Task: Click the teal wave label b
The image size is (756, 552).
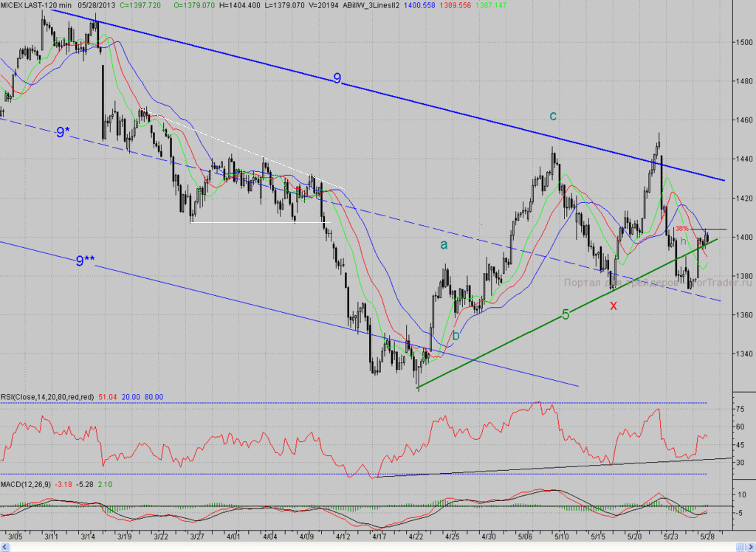Action: [x=456, y=336]
